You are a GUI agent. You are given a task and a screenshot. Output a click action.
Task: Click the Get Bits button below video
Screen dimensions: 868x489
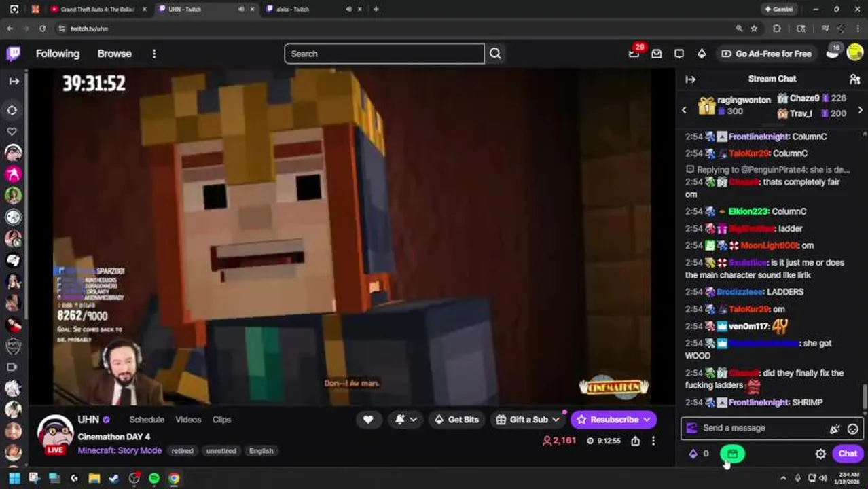(457, 420)
